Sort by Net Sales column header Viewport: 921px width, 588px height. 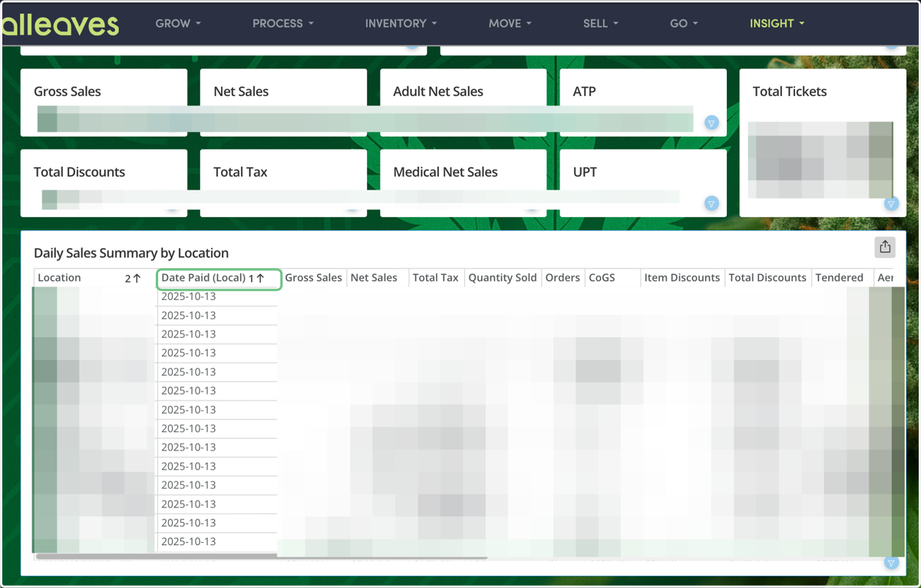click(x=378, y=278)
